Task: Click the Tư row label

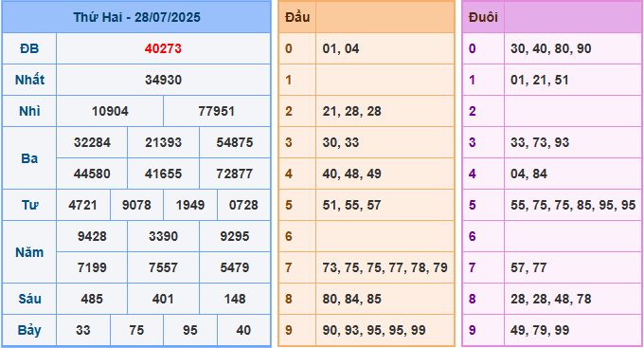Action: (x=29, y=205)
